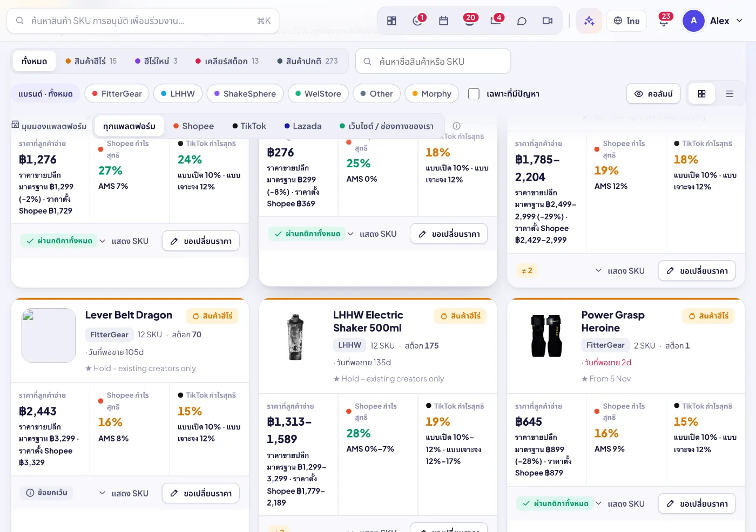This screenshot has height=532, width=756.
Task: Open the video camera icon
Action: tap(547, 21)
